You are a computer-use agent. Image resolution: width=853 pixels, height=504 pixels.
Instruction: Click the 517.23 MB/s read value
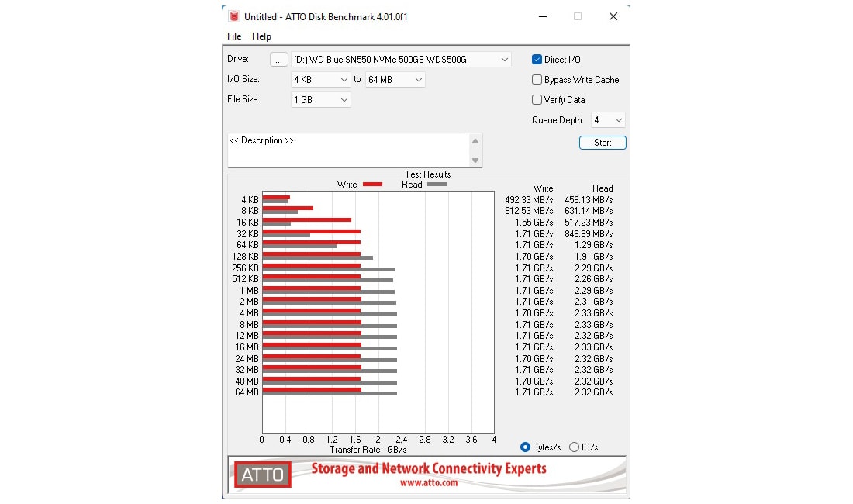pyautogui.click(x=589, y=223)
